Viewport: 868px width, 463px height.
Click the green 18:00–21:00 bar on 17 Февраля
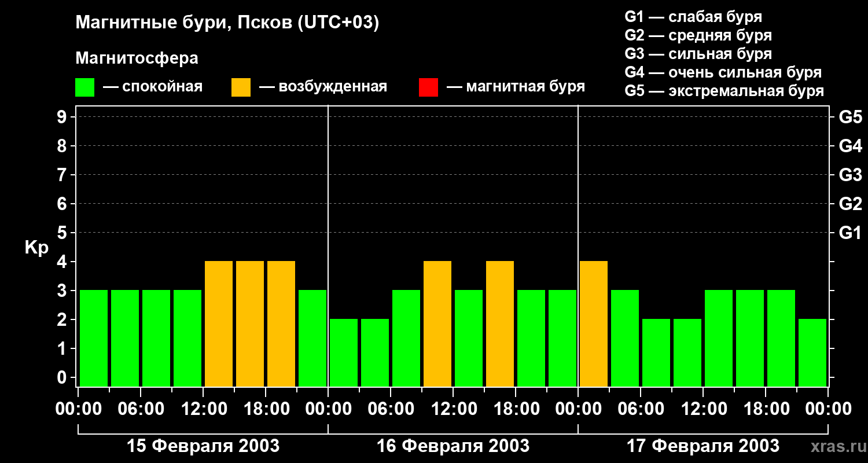(781, 338)
